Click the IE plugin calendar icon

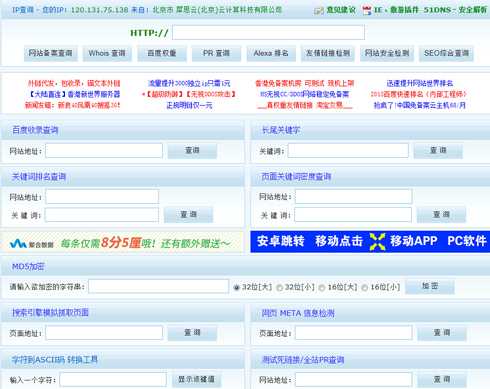point(366,10)
